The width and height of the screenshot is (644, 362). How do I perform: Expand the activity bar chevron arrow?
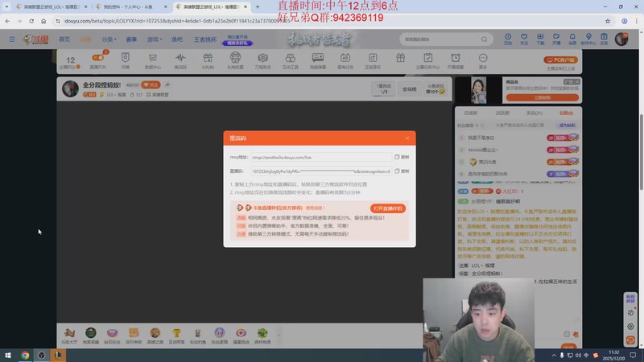click(279, 335)
